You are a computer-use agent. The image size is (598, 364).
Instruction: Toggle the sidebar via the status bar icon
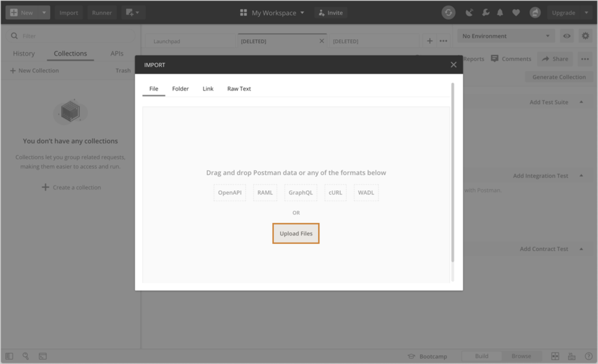pyautogui.click(x=9, y=356)
